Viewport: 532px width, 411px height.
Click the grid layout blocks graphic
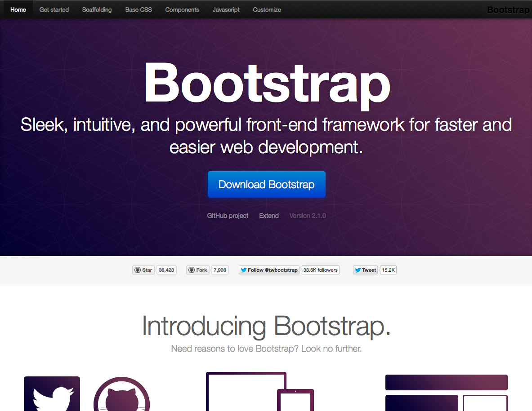(447, 393)
